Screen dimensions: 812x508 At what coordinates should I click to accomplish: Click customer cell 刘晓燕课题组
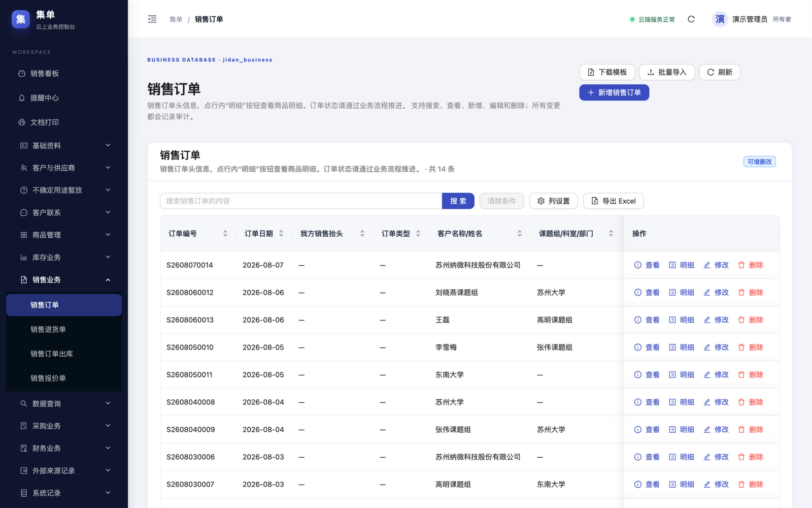[x=457, y=293]
